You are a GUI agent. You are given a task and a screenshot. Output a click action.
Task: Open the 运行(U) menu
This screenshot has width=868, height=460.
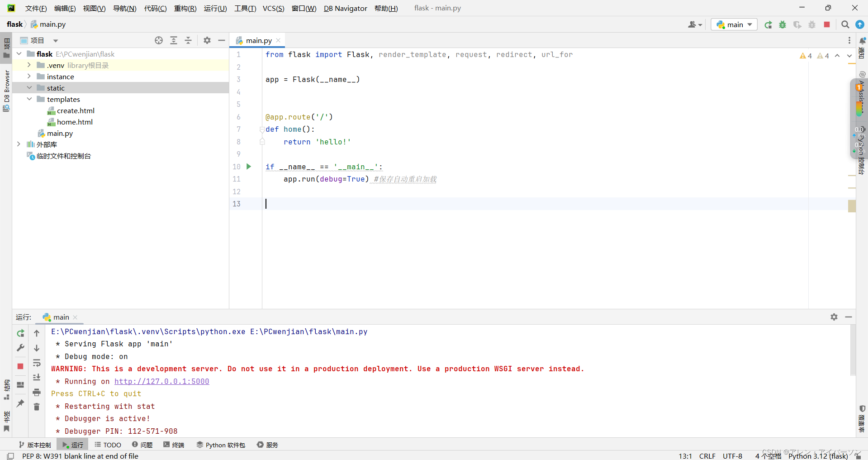click(x=215, y=8)
